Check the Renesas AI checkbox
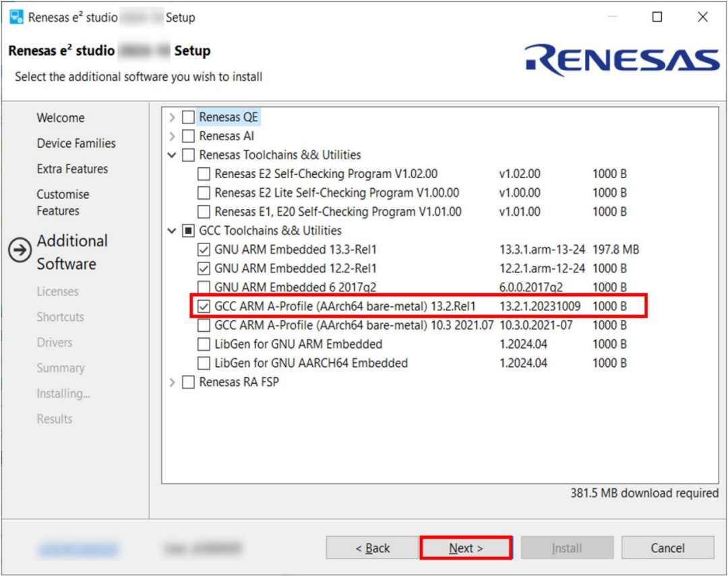This screenshot has width=728, height=576. coord(188,136)
